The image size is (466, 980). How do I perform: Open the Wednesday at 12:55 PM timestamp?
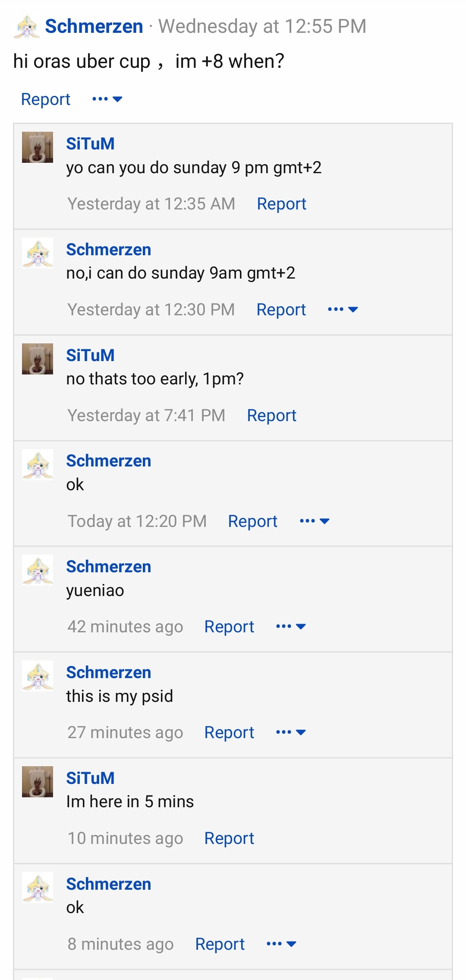262,26
